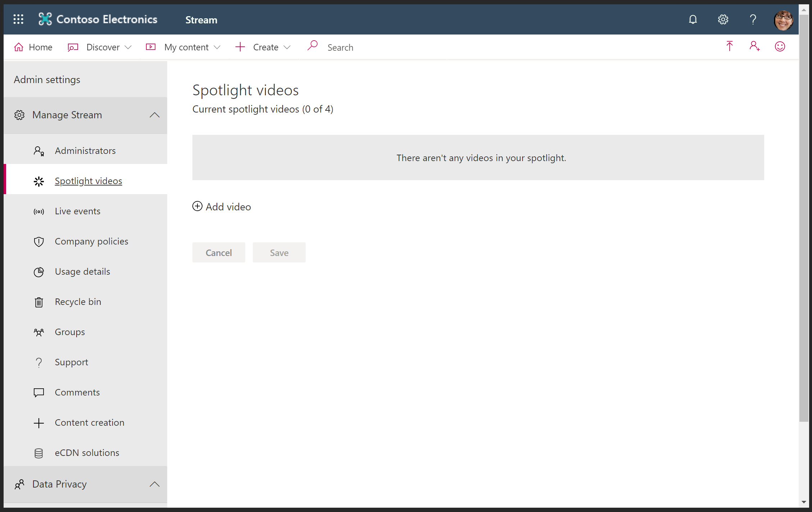Click the search magnifier icon
This screenshot has width=812, height=512.
coord(313,46)
